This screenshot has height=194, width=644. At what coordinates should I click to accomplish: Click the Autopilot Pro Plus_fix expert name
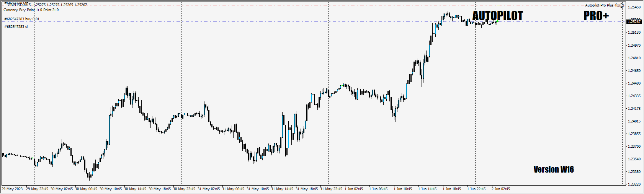pos(602,5)
